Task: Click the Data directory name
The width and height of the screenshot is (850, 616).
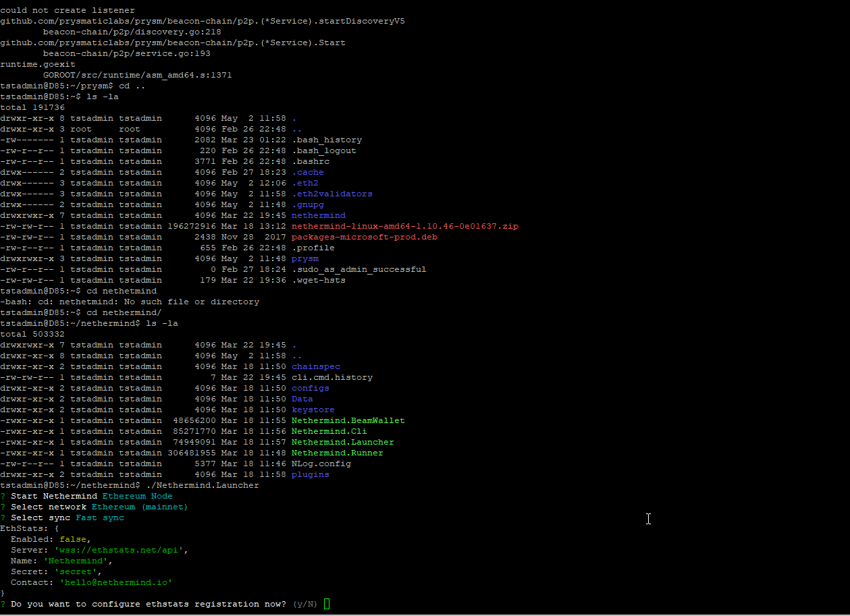Action: (302, 399)
